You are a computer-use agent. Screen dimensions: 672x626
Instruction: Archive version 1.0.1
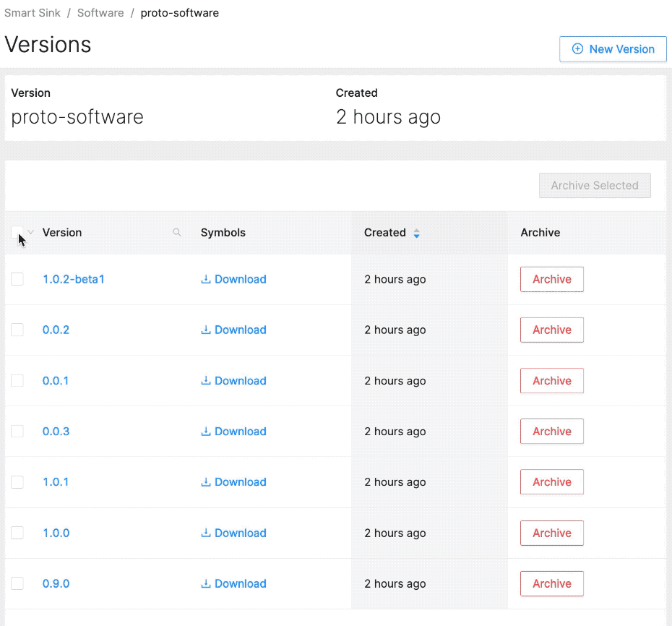551,482
